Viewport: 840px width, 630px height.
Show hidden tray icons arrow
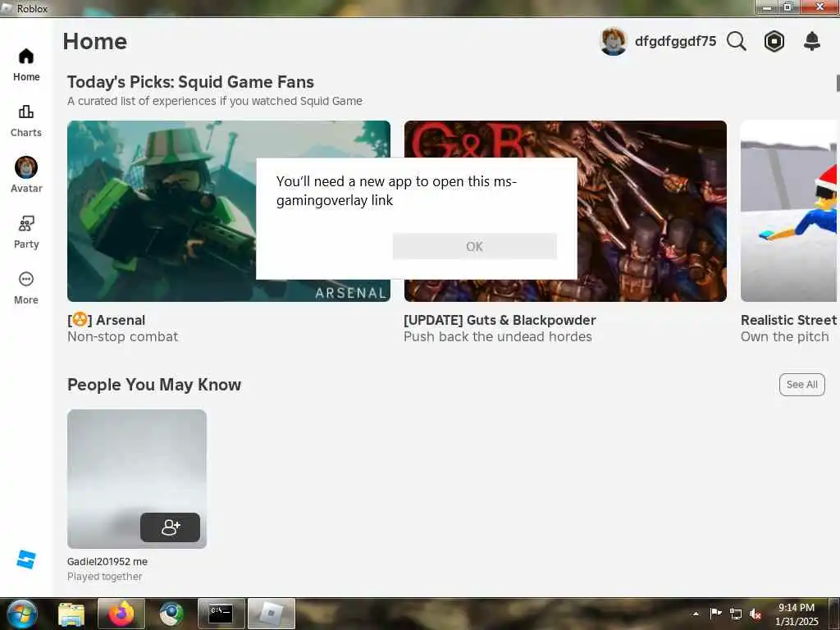point(696,614)
